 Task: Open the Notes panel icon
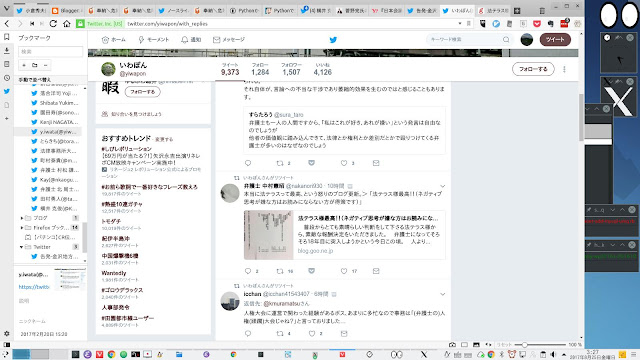pyautogui.click(x=7, y=64)
